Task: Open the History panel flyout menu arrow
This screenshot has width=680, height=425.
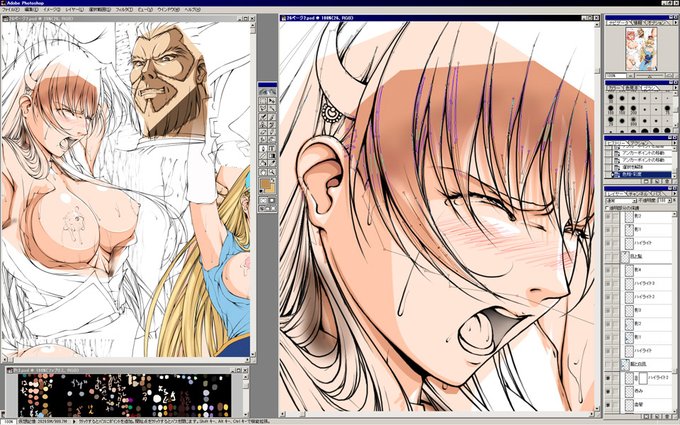Action: click(x=675, y=143)
